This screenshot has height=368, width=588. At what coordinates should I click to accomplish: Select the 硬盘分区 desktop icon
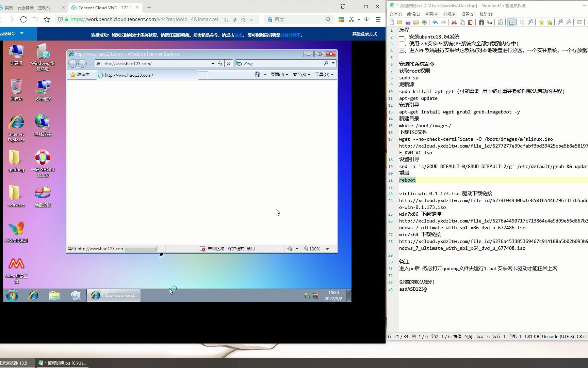point(43,197)
